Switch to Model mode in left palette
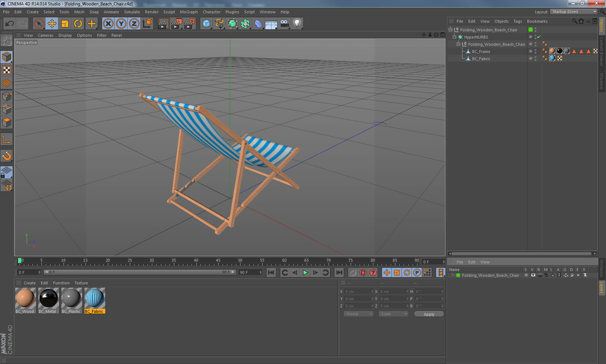The image size is (606, 364). point(7,57)
